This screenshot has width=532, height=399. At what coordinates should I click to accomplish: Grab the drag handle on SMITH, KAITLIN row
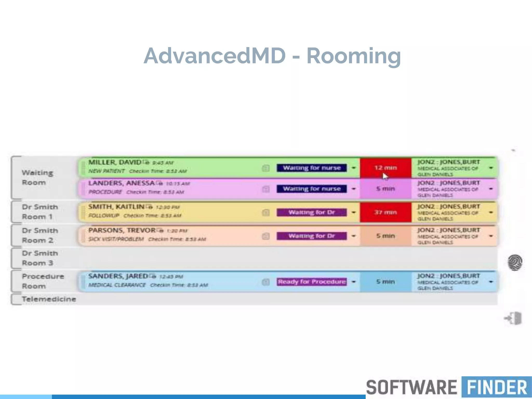[83, 212]
